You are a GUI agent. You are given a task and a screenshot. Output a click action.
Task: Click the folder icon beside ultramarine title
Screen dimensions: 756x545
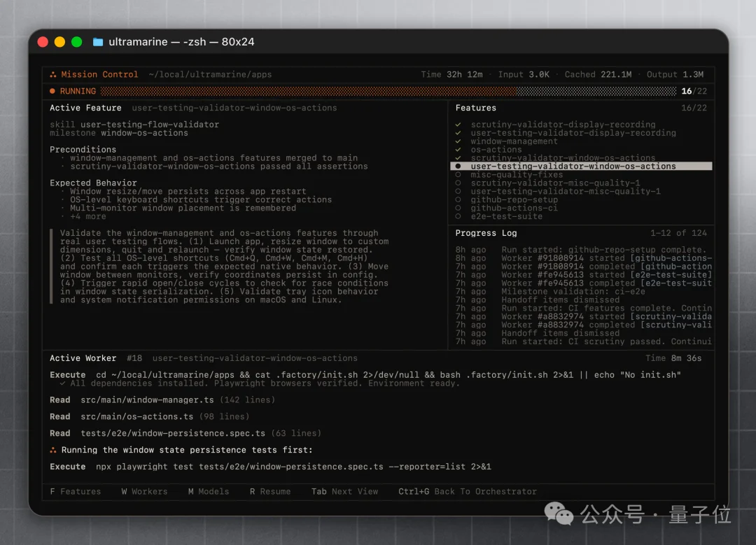[x=97, y=42]
